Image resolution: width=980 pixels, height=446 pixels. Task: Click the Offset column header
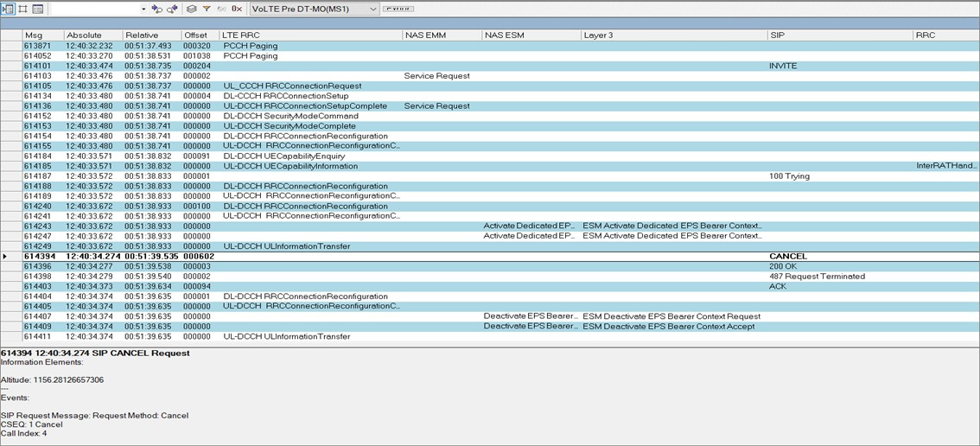point(200,35)
